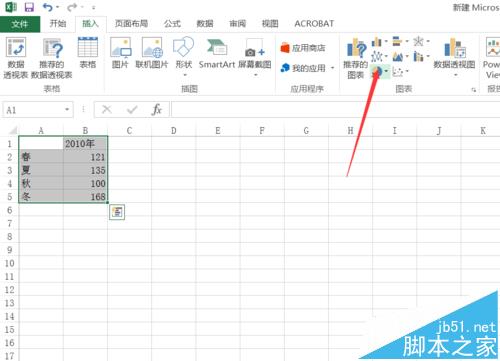
Task: Open the ACROBAT tab
Action: [314, 24]
